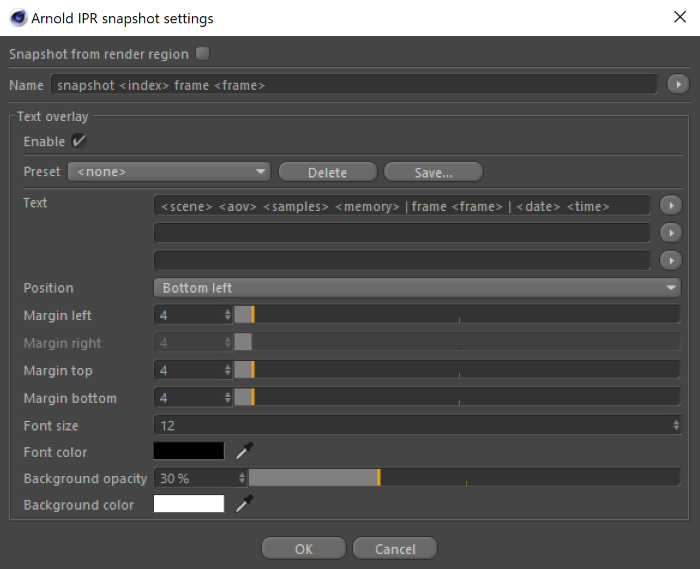The width and height of the screenshot is (700, 569).
Task: Open token menu arrow for first Text line
Action: pos(671,206)
